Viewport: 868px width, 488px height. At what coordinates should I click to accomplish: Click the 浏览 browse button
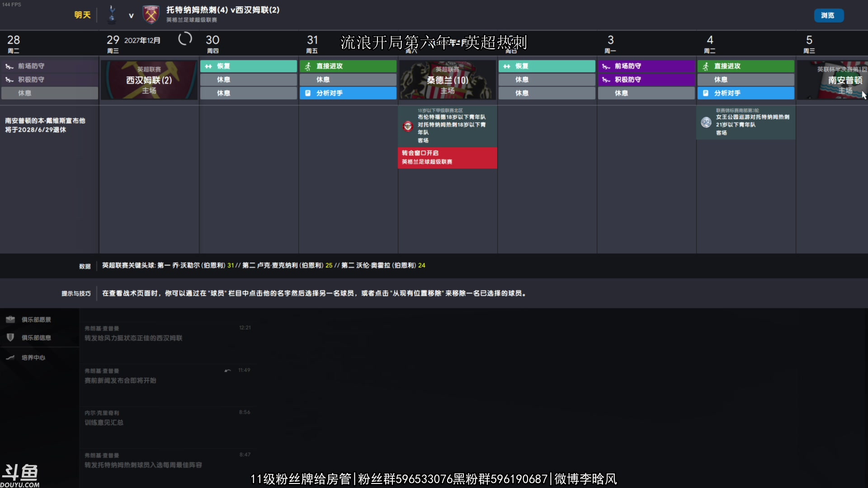pyautogui.click(x=829, y=15)
